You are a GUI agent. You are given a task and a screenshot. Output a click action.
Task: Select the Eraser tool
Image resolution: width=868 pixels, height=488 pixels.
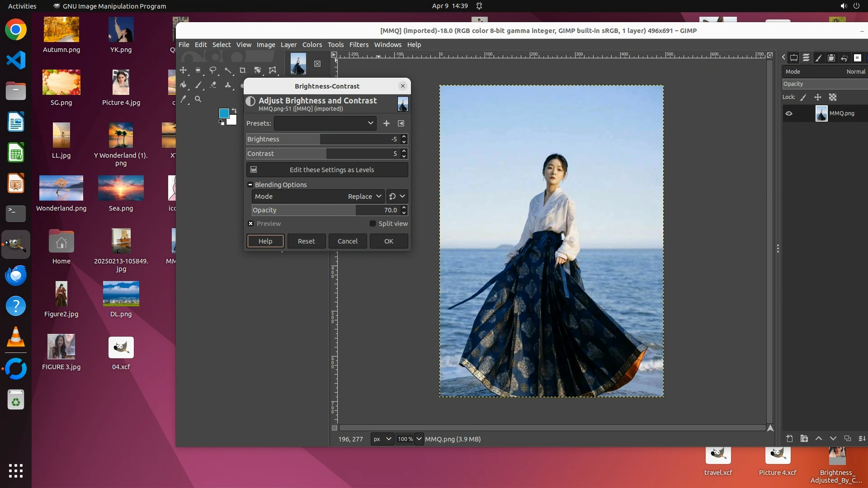(213, 85)
